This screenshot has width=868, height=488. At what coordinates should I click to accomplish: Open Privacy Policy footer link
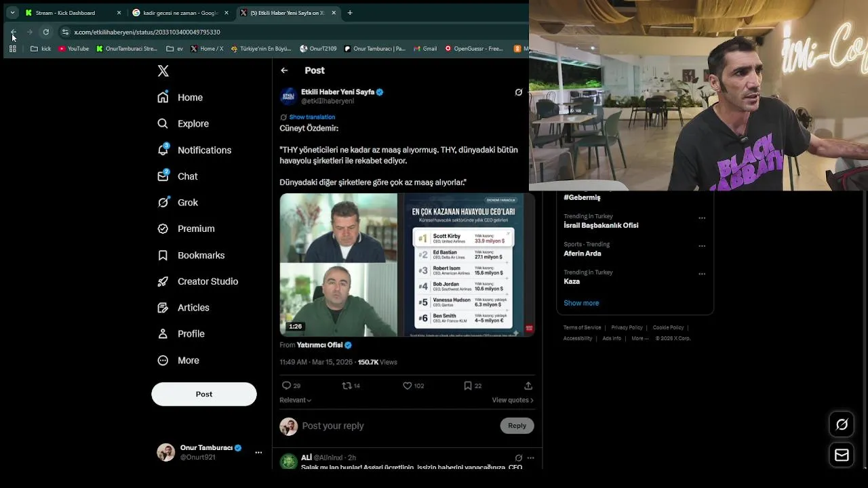627,327
